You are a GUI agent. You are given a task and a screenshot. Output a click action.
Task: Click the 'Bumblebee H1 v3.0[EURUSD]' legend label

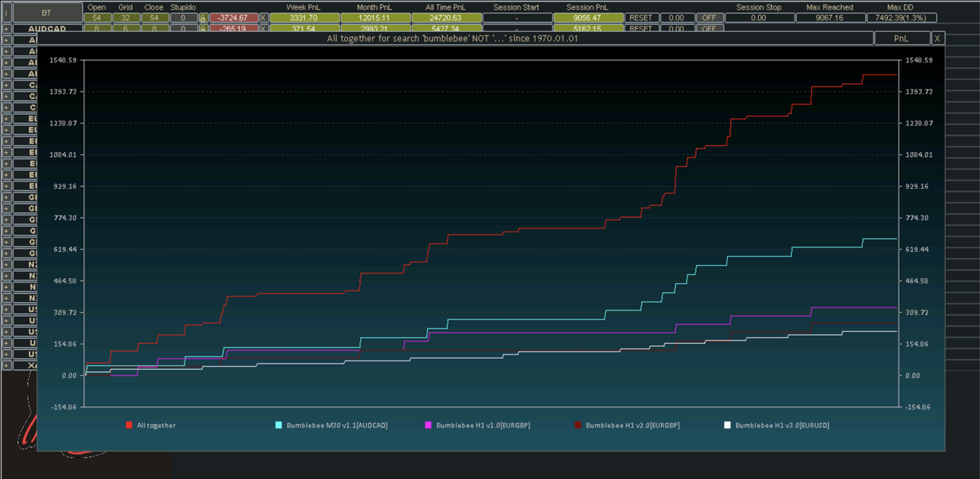point(782,426)
